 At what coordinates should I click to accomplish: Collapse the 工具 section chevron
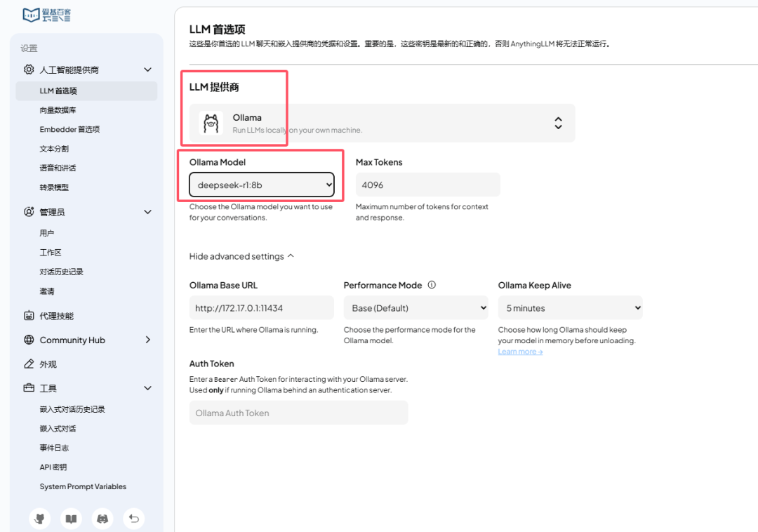(148, 388)
